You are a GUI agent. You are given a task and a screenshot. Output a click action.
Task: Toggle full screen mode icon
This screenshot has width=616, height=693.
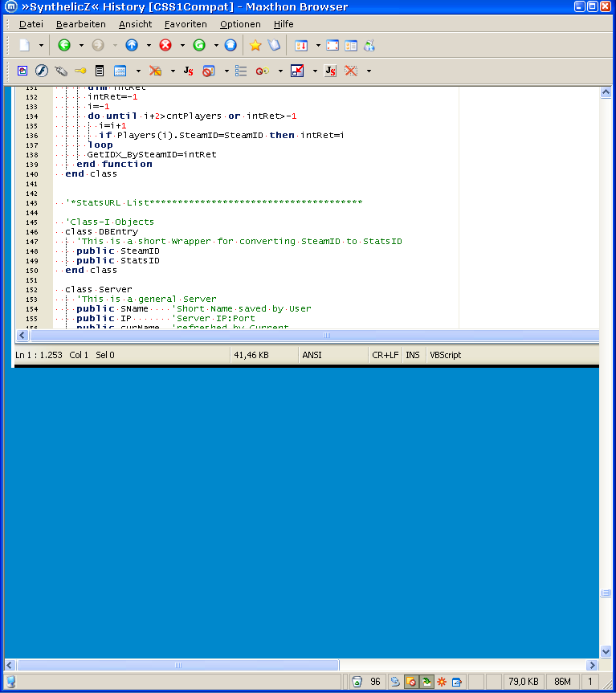(x=332, y=45)
